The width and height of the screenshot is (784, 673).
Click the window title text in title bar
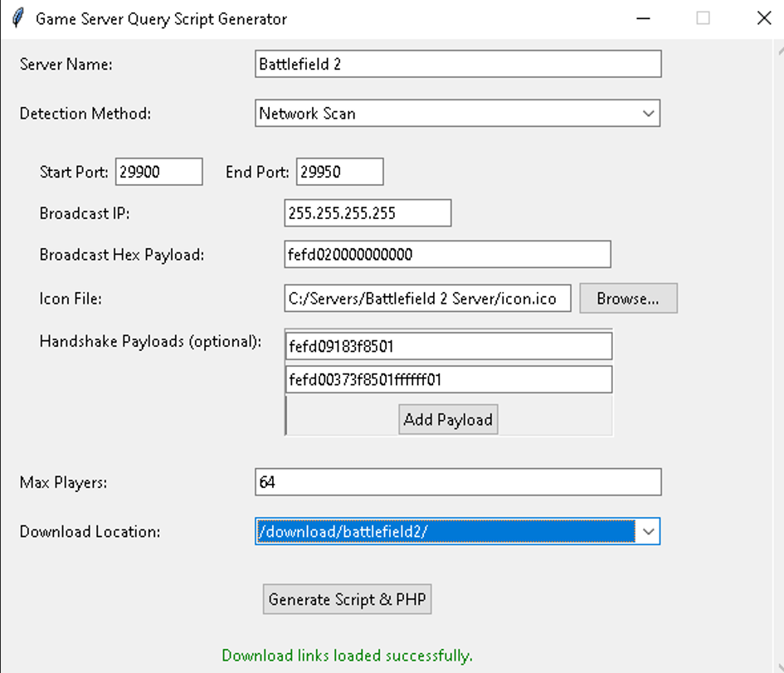point(161,18)
